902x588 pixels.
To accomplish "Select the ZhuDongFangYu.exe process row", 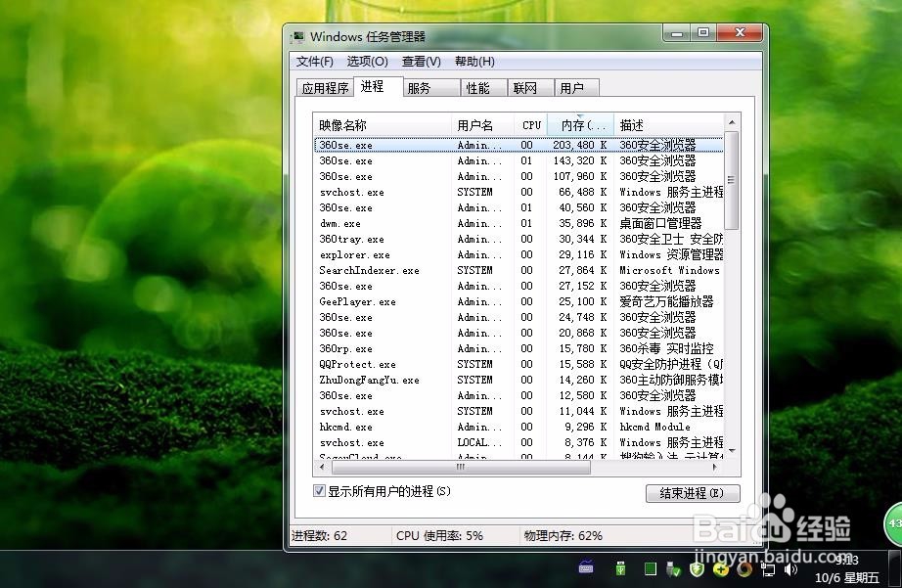I will (x=519, y=380).
